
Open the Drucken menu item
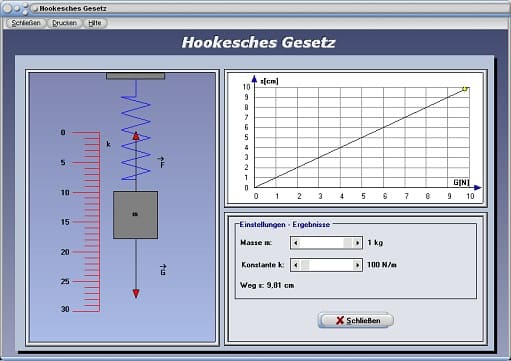pos(64,23)
